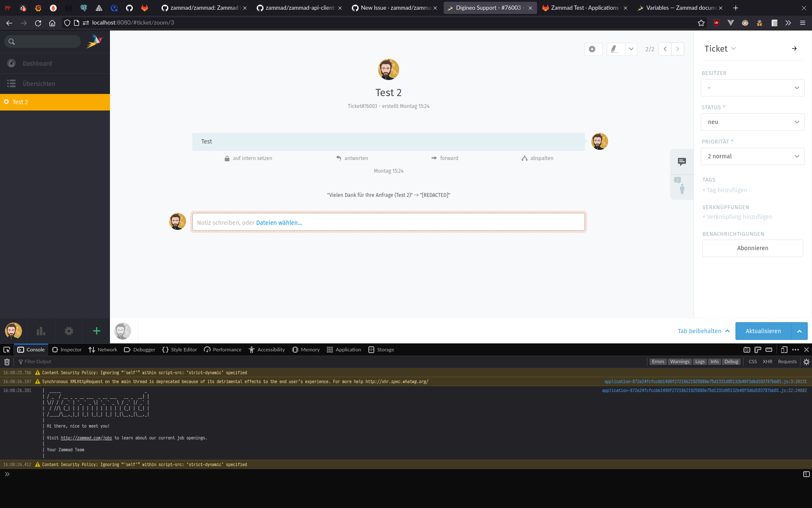Select the ticket speech-bubble sidebar icon
This screenshot has width=812, height=508.
pyautogui.click(x=681, y=161)
